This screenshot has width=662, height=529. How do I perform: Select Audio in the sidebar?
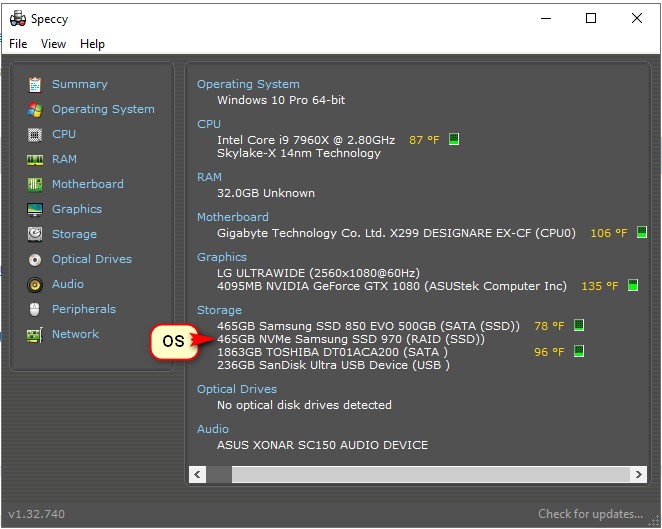(68, 284)
